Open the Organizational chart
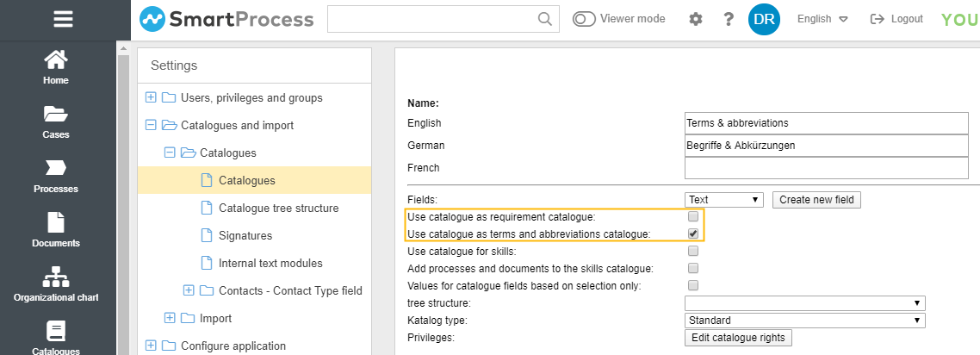 pyautogui.click(x=56, y=284)
